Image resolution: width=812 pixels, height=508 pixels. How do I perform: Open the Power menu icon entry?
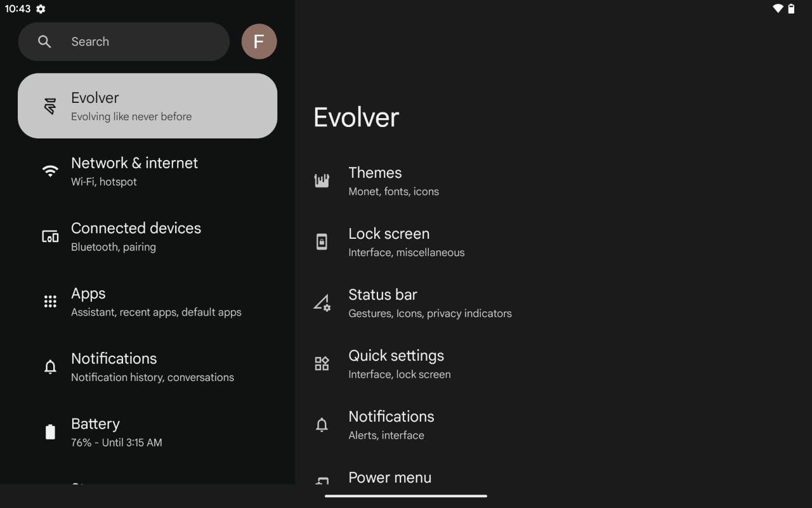(x=322, y=481)
